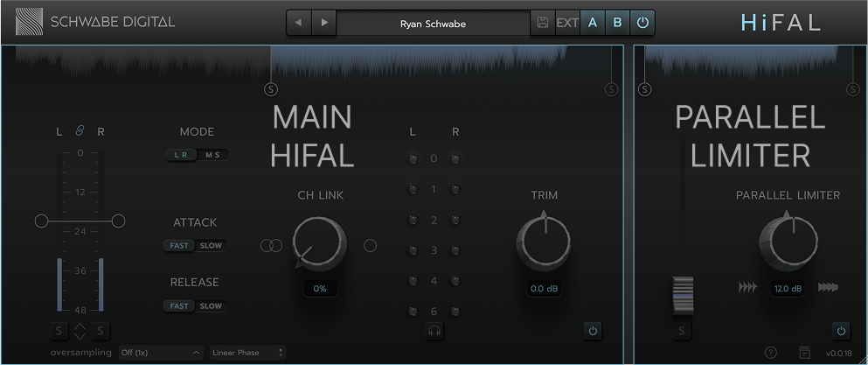Viewport: 868px width, 365px height.
Task: Click the left triple-arrow icon beside 12.0 dB
Action: (x=748, y=287)
